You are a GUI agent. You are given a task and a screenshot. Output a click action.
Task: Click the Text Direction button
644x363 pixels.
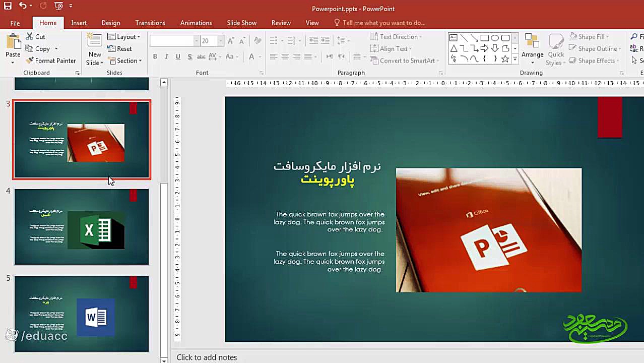396,37
